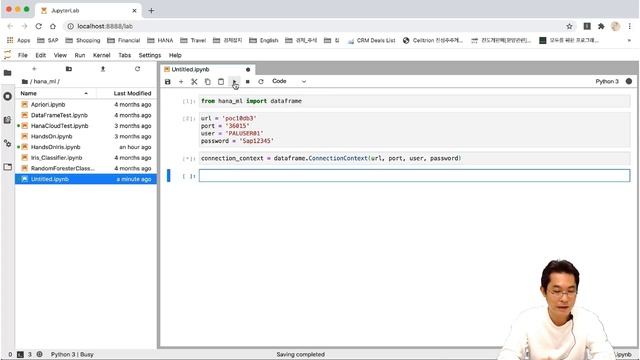Screen dimensions: 640x360
Task: Click the import dataframe code cell
Action: pyautogui.click(x=414, y=101)
